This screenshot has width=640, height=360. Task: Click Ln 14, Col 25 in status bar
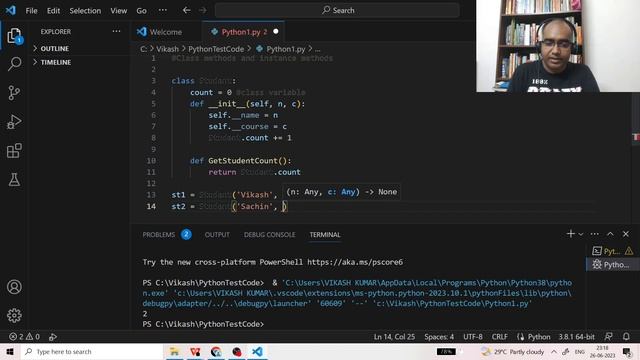394,337
